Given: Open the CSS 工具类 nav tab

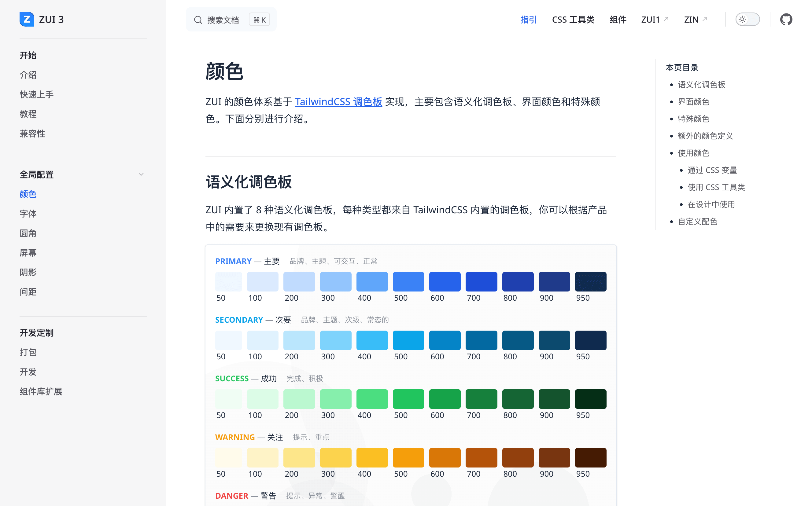Looking at the screenshot, I should coord(573,20).
